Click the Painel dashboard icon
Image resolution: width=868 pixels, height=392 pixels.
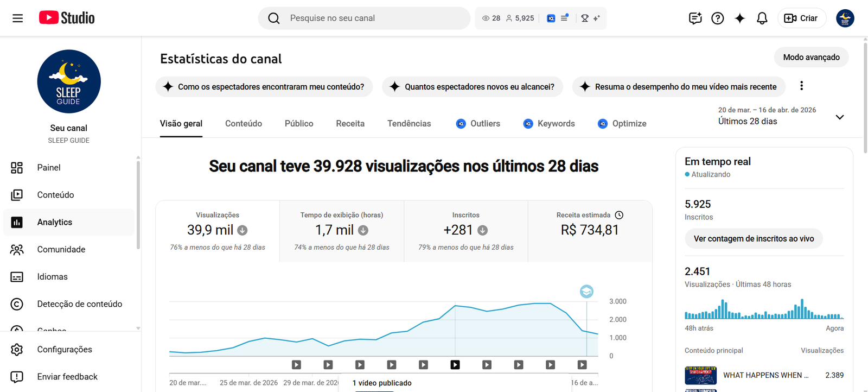[x=17, y=168]
